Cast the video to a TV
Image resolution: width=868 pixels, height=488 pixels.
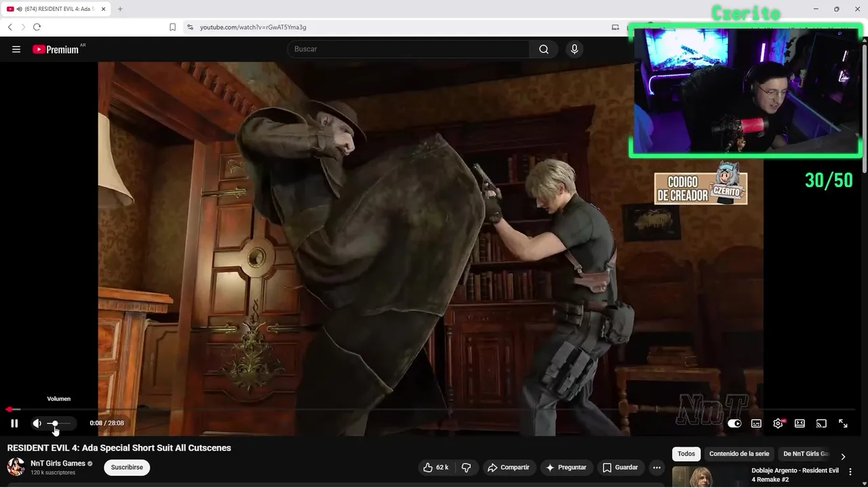821,423
